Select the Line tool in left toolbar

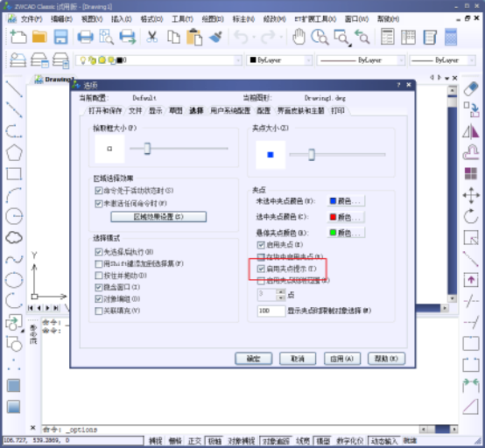tap(14, 88)
